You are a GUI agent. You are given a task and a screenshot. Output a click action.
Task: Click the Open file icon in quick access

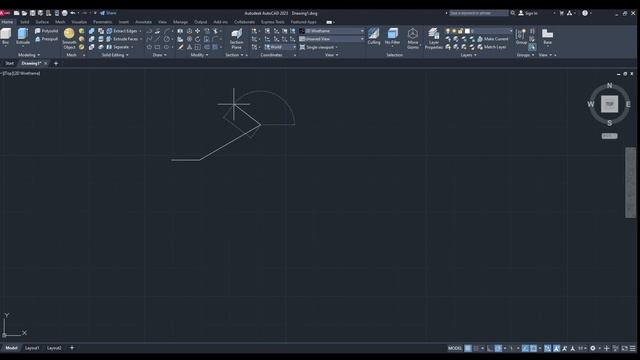click(x=24, y=13)
